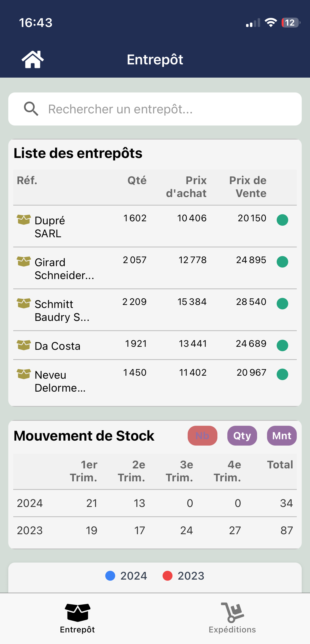Tap the box icon beside Neveu Delorme

[24, 374]
